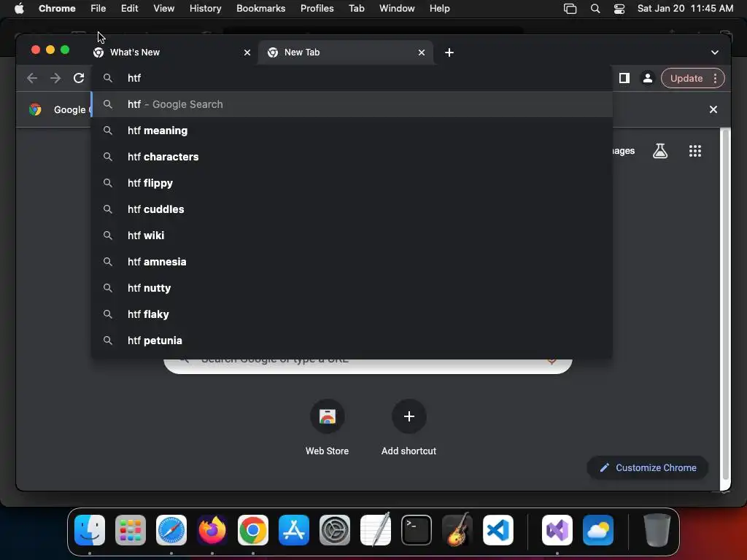Select suggestion htf wiki

point(352,236)
